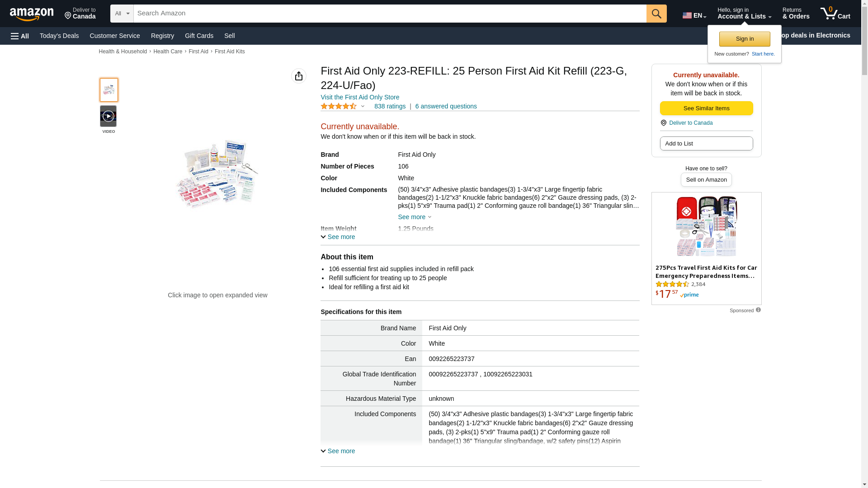Click the Amazon logo
This screenshot has height=488, width=868.
(x=32, y=14)
